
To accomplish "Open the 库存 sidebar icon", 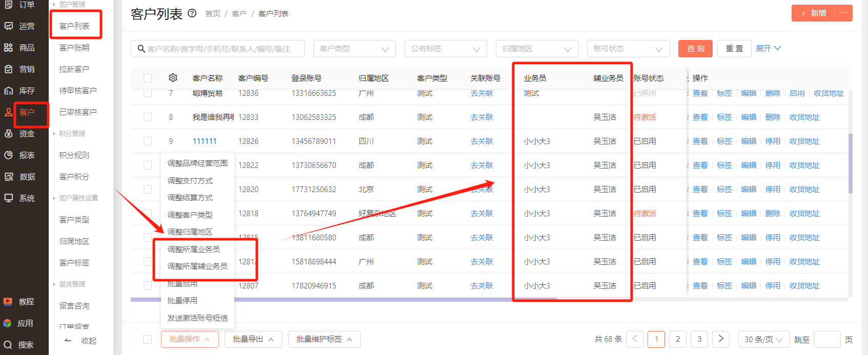I will tap(9, 91).
